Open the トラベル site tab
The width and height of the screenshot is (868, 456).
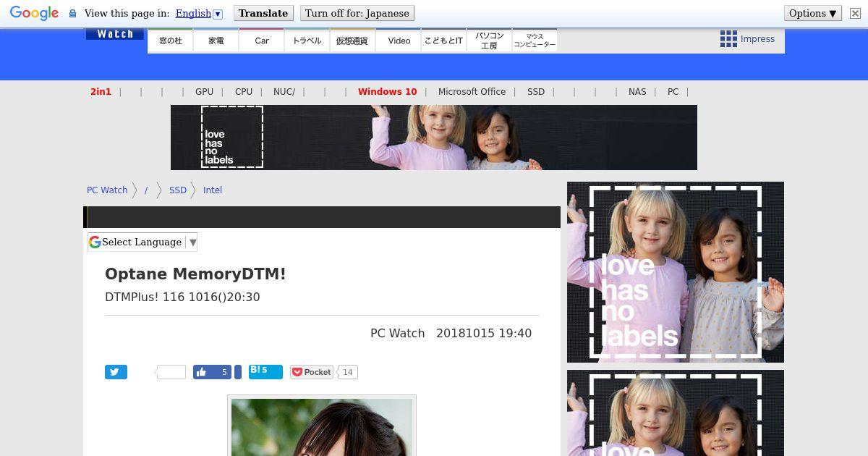point(307,41)
